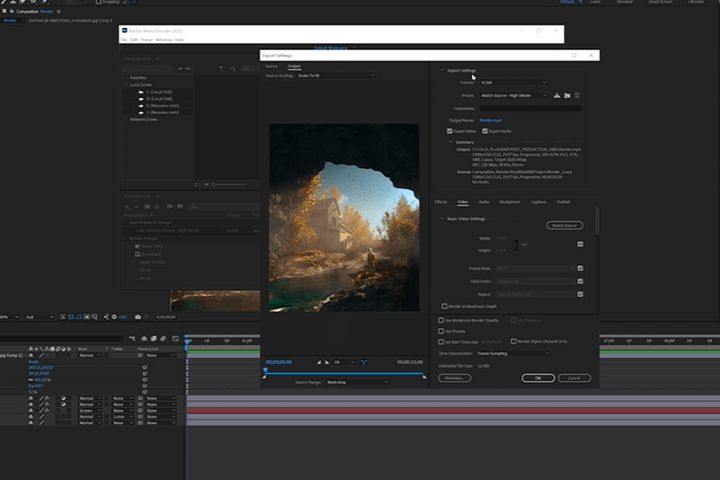Click the add preset plus icon in Preset Browser
The image size is (720, 480).
tap(127, 207)
